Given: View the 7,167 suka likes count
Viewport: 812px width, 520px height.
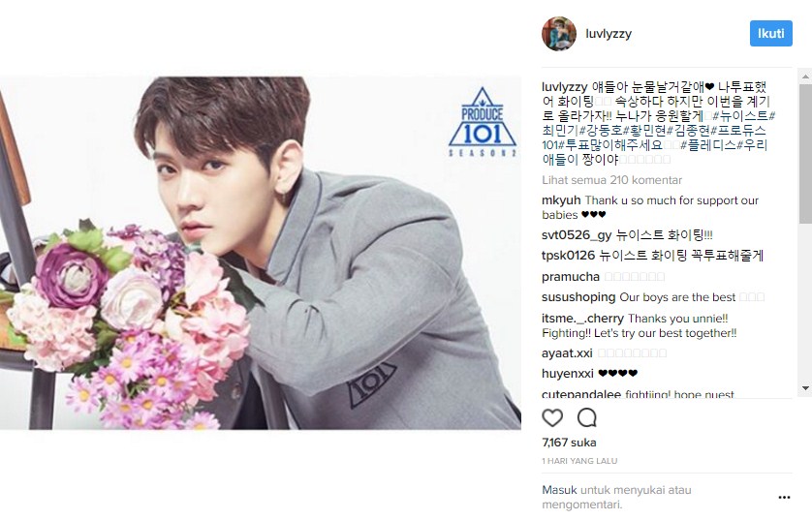Looking at the screenshot, I should (x=569, y=443).
